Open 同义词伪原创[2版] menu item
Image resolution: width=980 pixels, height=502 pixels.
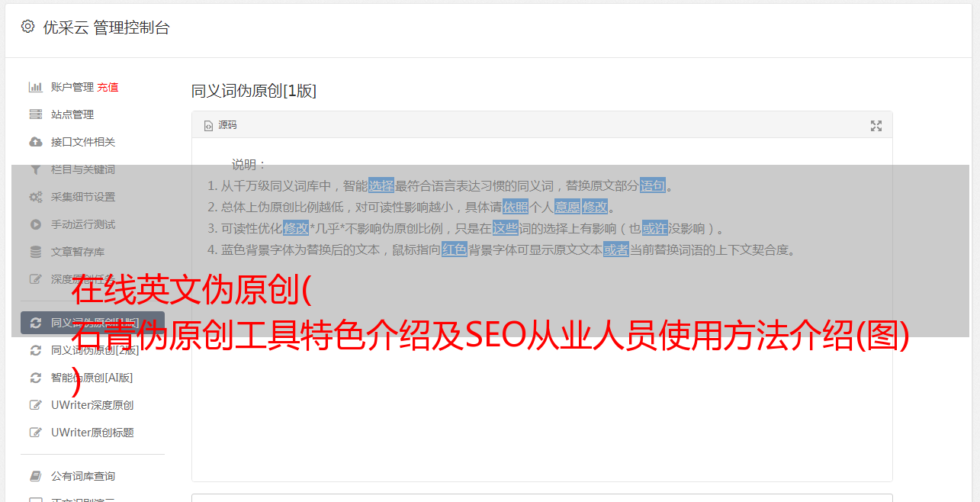(95, 350)
